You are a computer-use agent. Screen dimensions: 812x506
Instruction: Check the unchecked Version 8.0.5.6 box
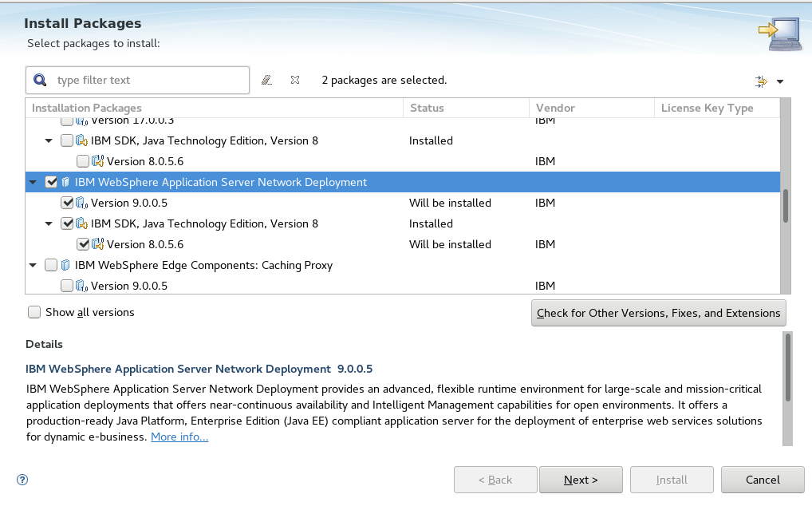pyautogui.click(x=83, y=161)
